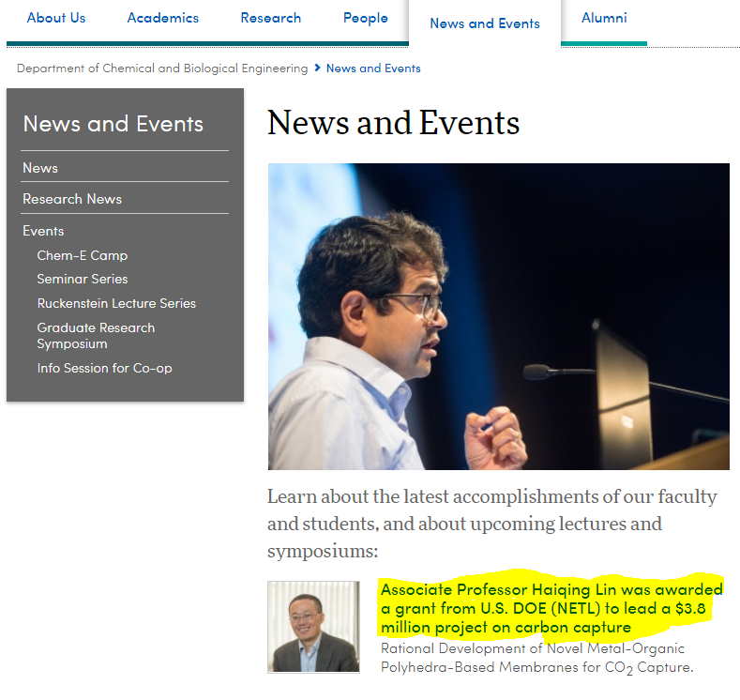This screenshot has width=740, height=700.
Task: Open the Research navigation tab
Action: point(271,18)
